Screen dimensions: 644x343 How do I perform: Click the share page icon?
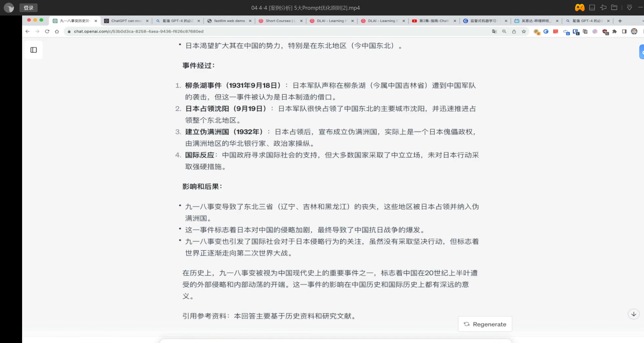(514, 32)
